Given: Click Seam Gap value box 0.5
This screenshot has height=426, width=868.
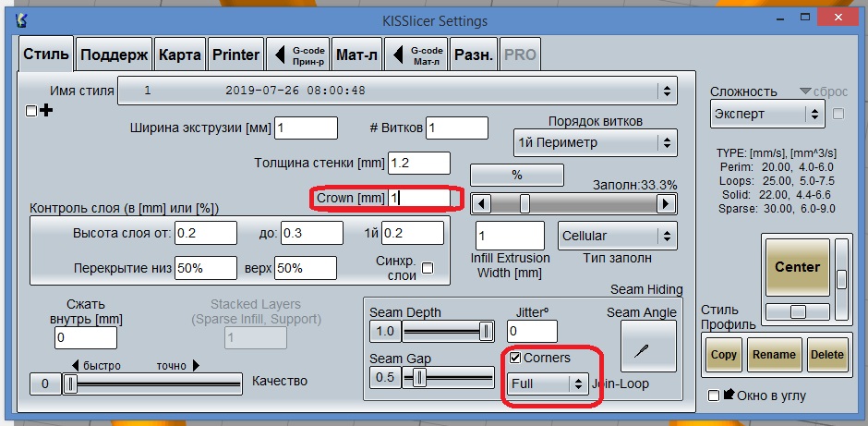Looking at the screenshot, I should click(385, 377).
